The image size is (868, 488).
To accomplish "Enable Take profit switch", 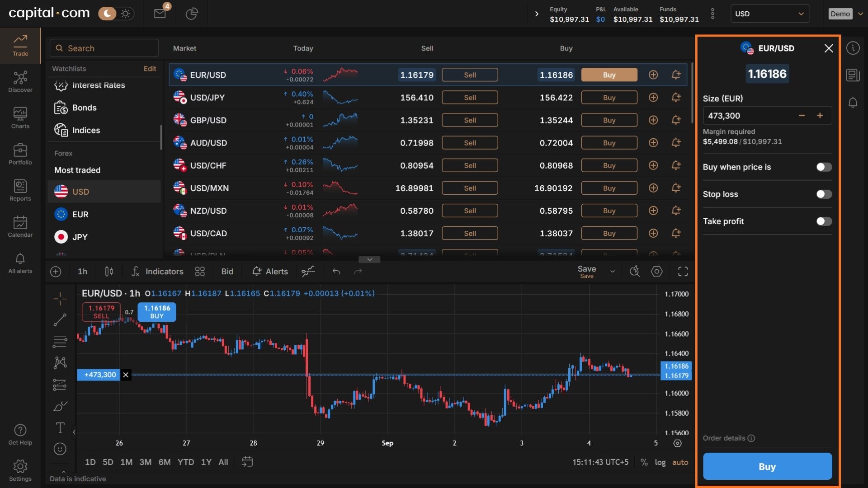I will [824, 221].
